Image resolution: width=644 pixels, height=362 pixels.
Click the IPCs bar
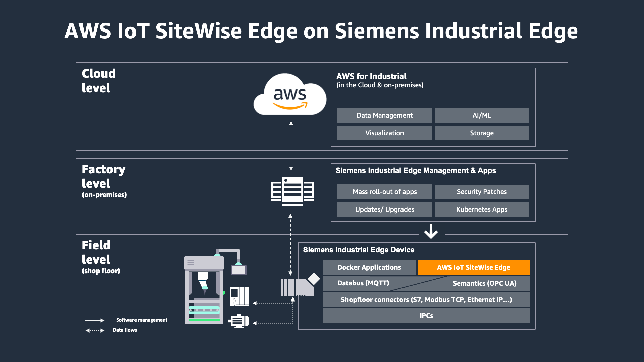426,316
